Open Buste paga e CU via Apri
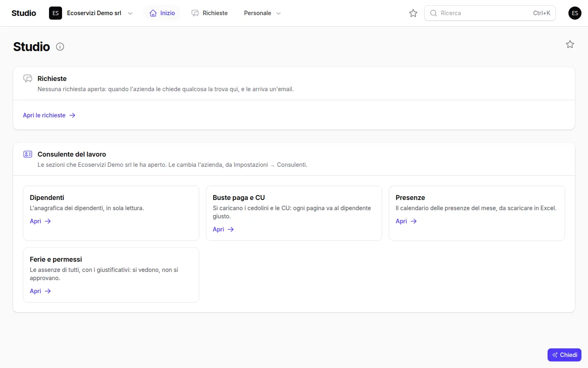The height and width of the screenshot is (368, 588). point(223,229)
